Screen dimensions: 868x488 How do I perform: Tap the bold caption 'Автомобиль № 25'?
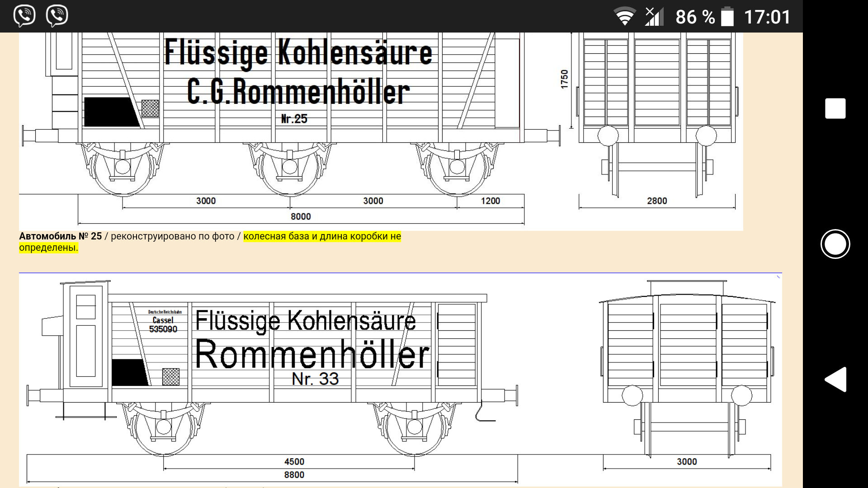(x=60, y=236)
